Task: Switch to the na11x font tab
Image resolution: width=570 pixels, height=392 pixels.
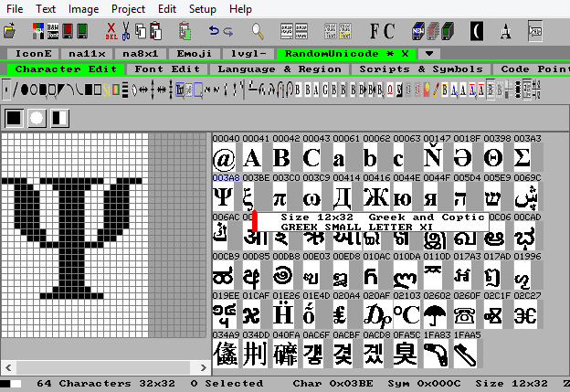Action: tap(87, 53)
